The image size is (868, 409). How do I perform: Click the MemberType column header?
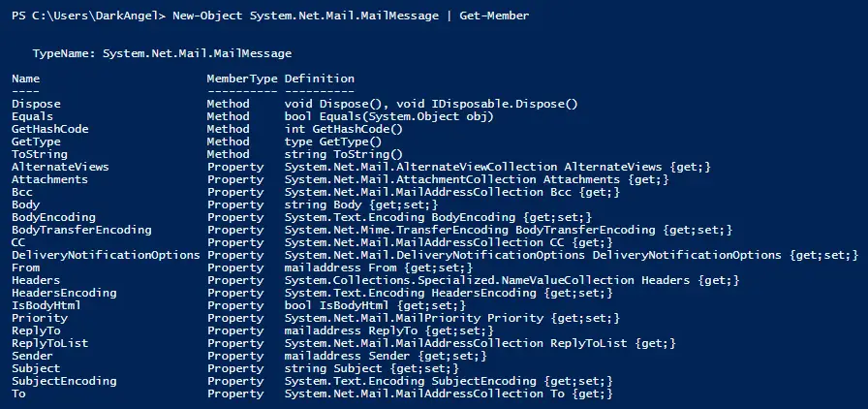(241, 79)
